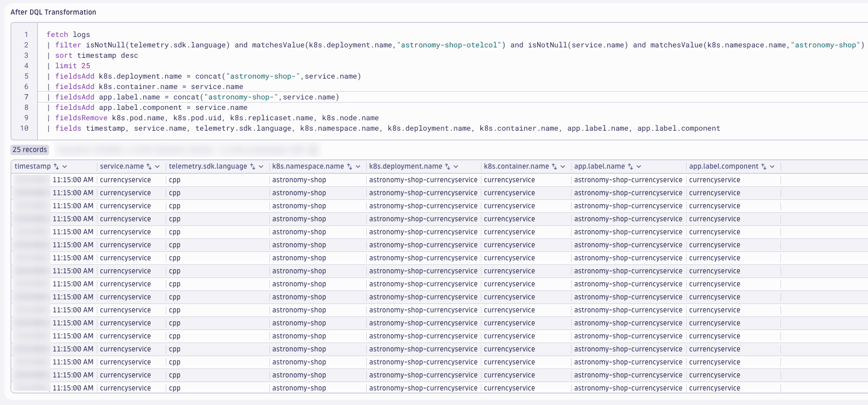Click fieldsAdd k8s.deployment.name code line

[204, 76]
